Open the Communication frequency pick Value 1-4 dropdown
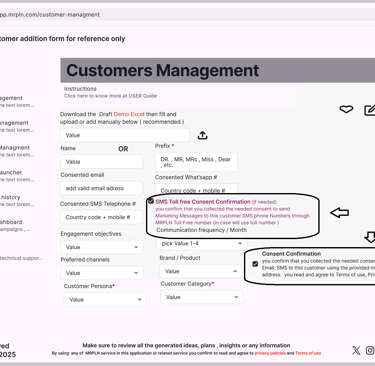375x366 pixels. (x=201, y=244)
